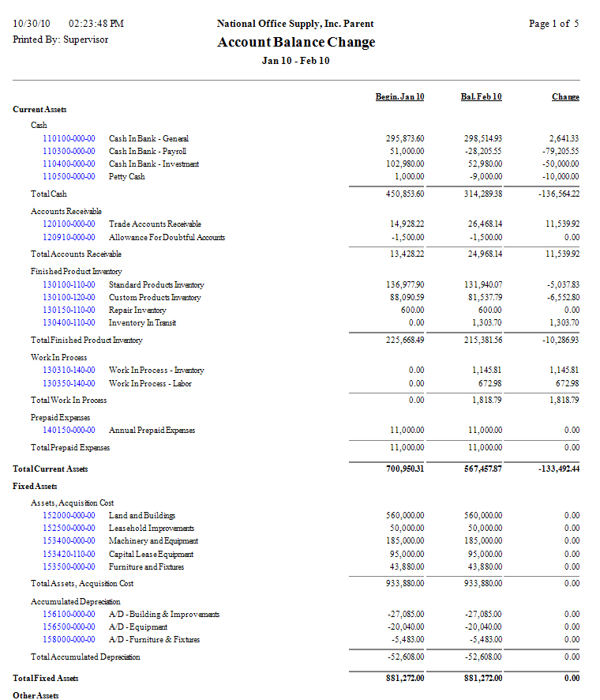The height and width of the screenshot is (700, 600).
Task: Click the Begin. Jan 10 column header
Action: [x=399, y=97]
